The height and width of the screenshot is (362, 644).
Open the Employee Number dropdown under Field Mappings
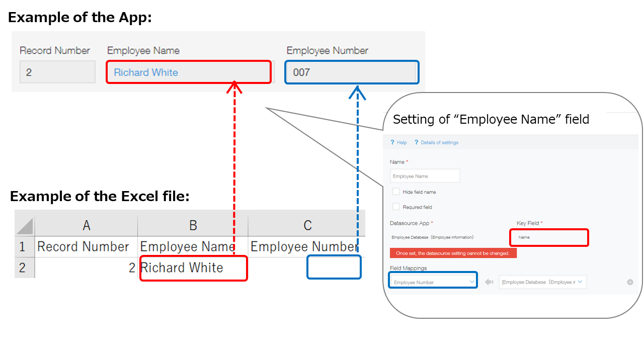(x=433, y=282)
